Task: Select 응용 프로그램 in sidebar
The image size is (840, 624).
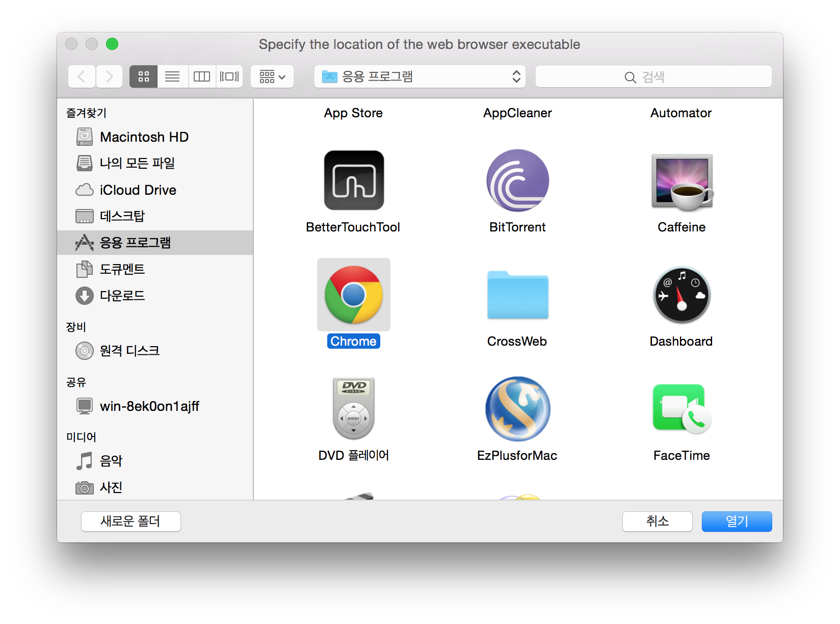Action: coord(155,243)
